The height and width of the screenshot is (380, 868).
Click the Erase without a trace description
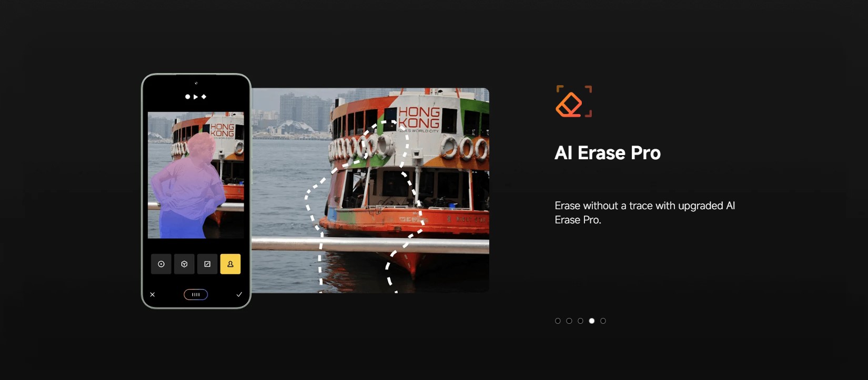click(645, 212)
